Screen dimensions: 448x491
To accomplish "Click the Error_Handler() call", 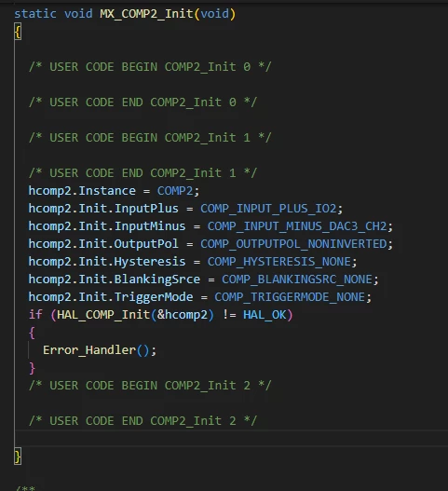I will click(96, 349).
